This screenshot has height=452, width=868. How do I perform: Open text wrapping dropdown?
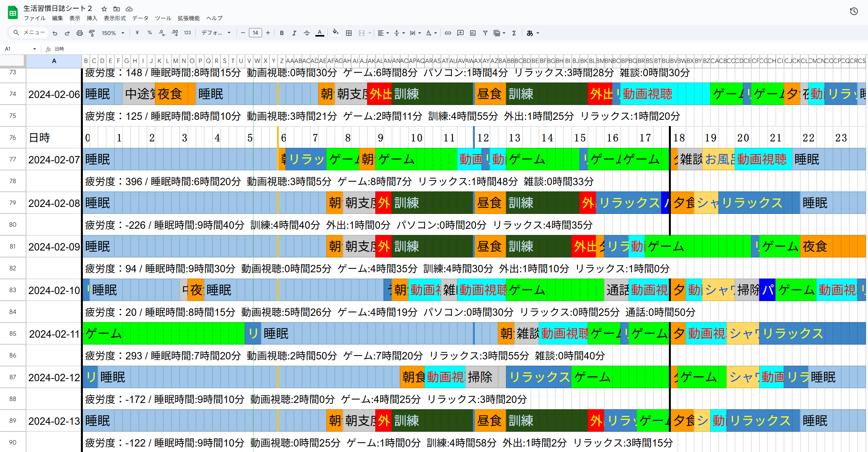tap(415, 33)
